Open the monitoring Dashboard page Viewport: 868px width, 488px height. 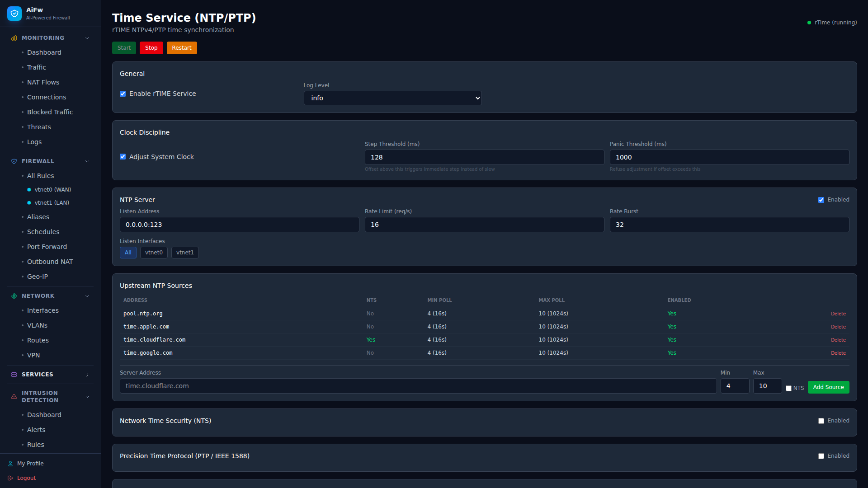(44, 52)
